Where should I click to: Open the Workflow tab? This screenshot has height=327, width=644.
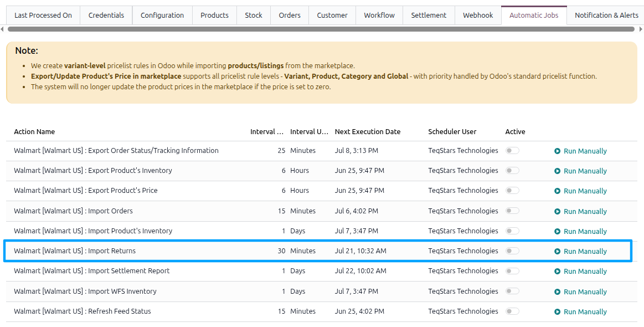[x=379, y=15]
